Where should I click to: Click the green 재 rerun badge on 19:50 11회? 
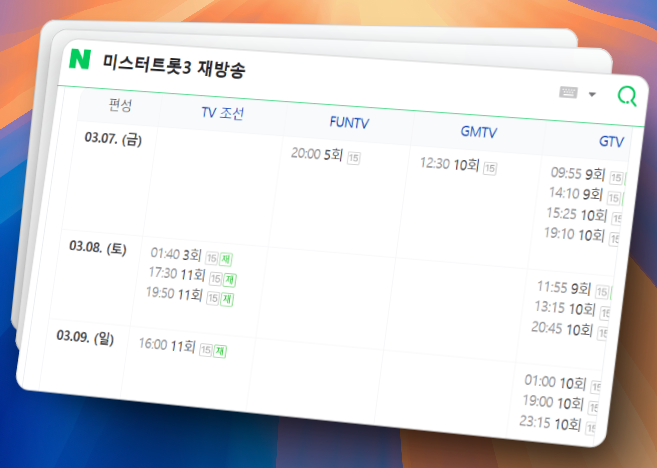227,299
